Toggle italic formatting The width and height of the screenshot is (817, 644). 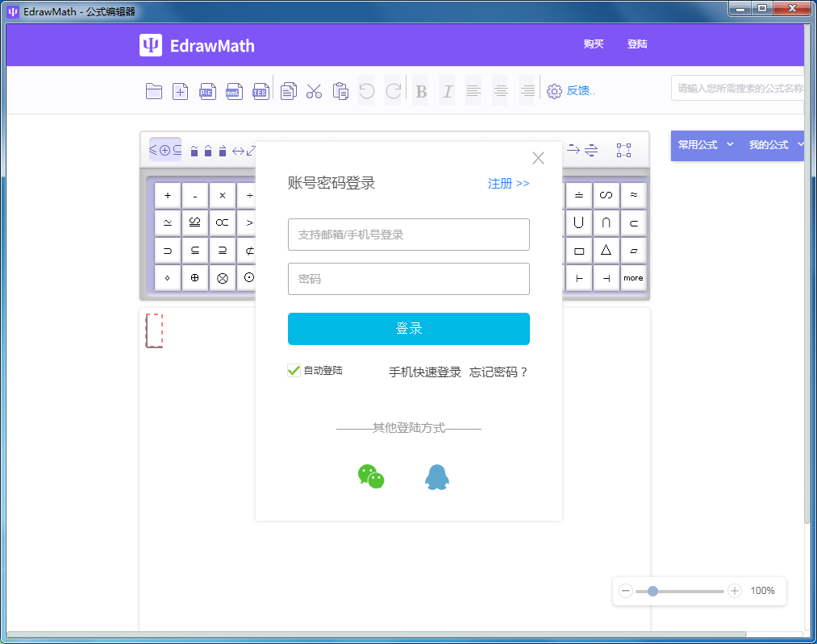447,92
